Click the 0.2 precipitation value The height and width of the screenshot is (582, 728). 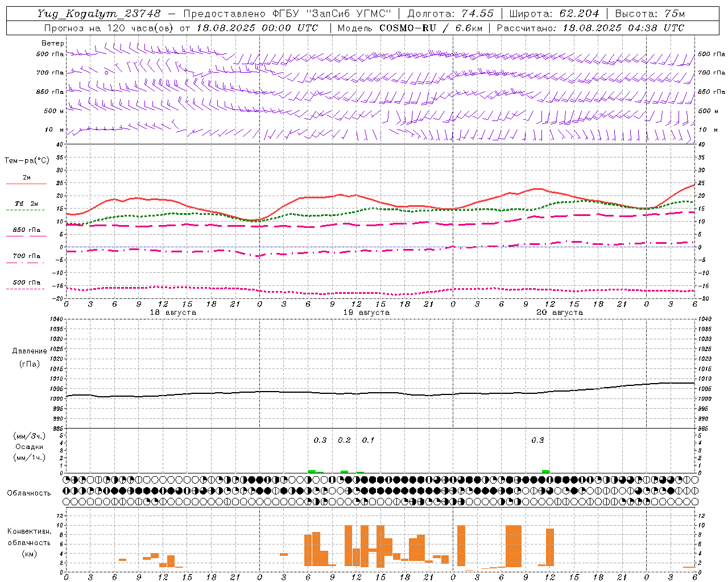coord(344,440)
